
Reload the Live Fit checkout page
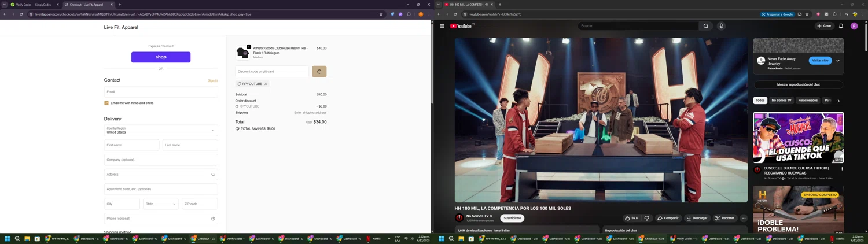pyautogui.click(x=21, y=14)
